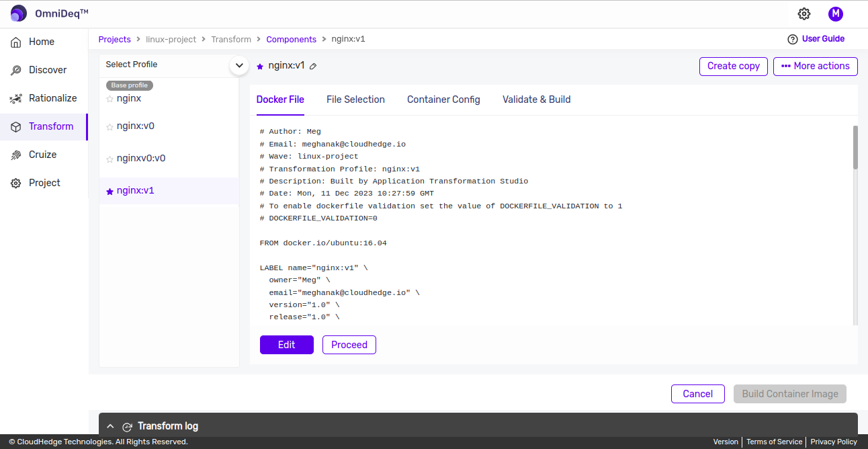Image resolution: width=868 pixels, height=449 pixels.
Task: Switch to the File Selection tab
Action: coord(355,99)
